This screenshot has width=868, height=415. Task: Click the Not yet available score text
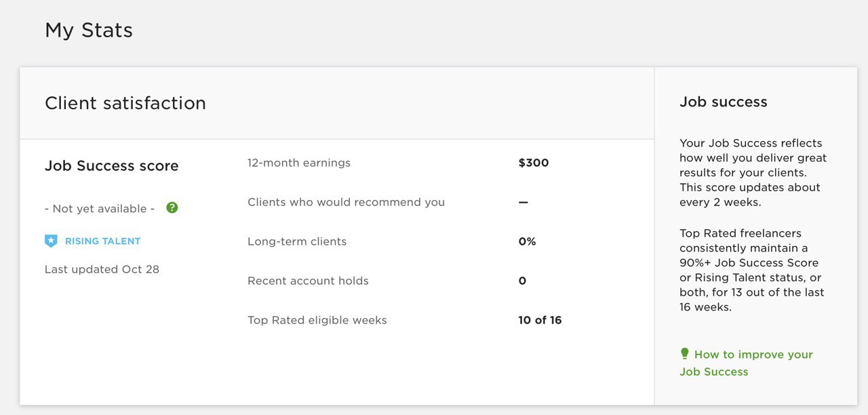(x=100, y=209)
